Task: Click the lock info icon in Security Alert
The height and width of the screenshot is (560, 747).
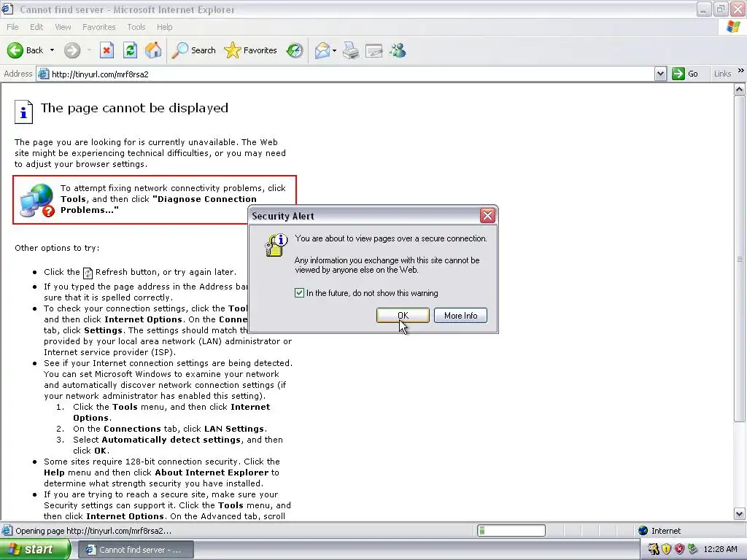Action: coord(276,245)
